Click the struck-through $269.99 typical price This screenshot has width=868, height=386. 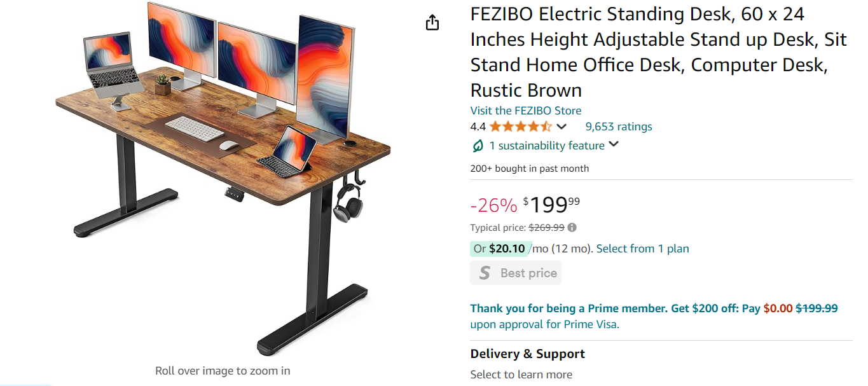coord(546,228)
